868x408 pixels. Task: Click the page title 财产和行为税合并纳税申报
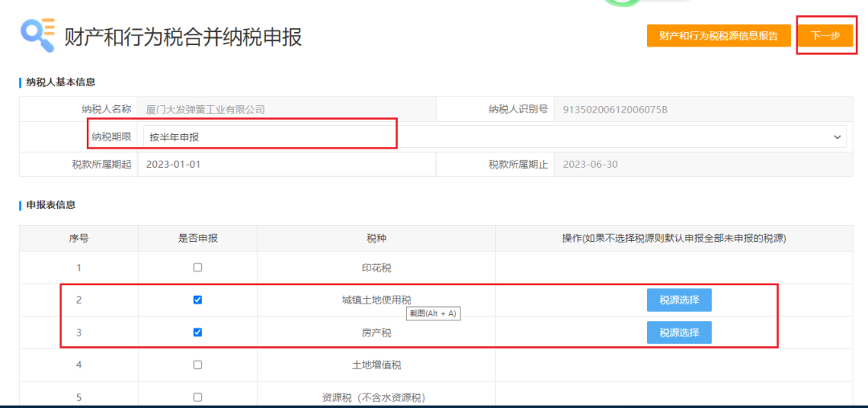[x=183, y=37]
